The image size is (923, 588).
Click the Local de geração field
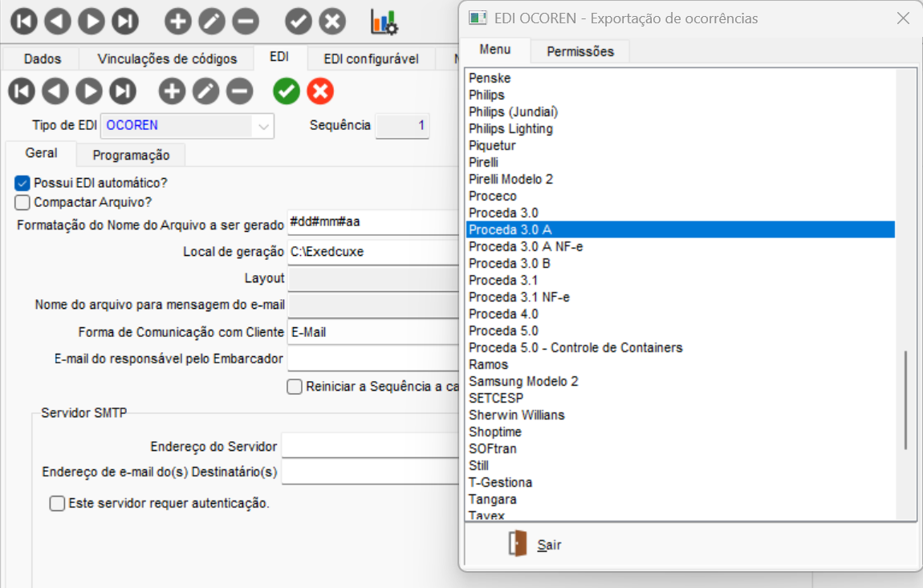coord(373,252)
